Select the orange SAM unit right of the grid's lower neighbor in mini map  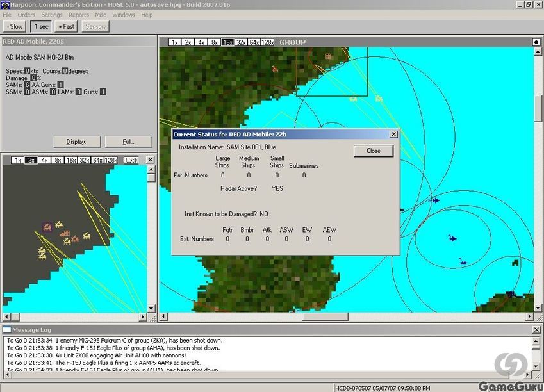point(75,238)
